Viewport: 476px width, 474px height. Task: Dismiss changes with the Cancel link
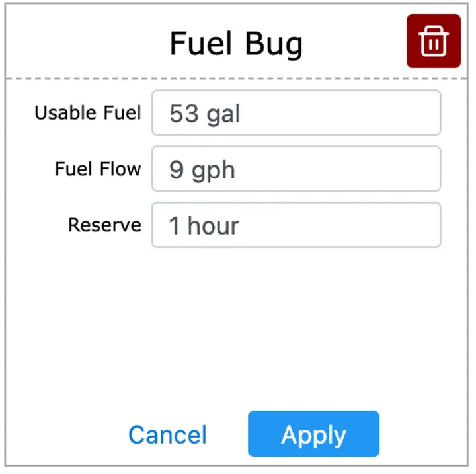pyautogui.click(x=167, y=434)
